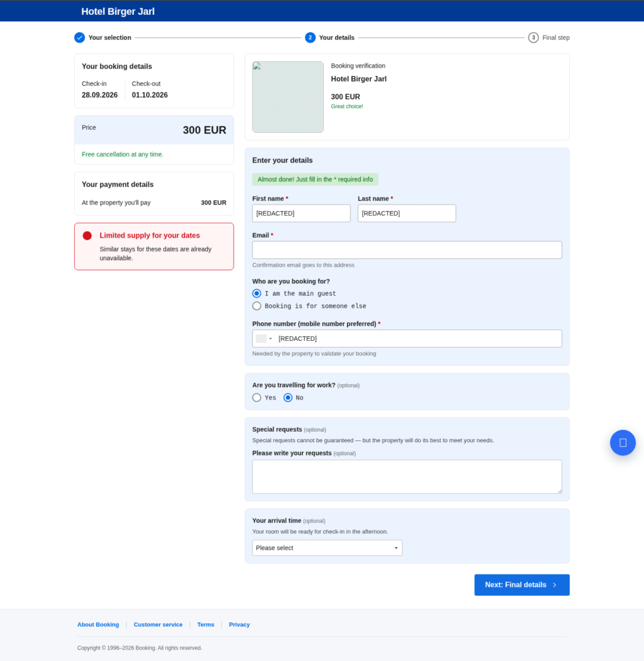This screenshot has width=644, height=661.
Task: Click the Email input field
Action: 407,250
